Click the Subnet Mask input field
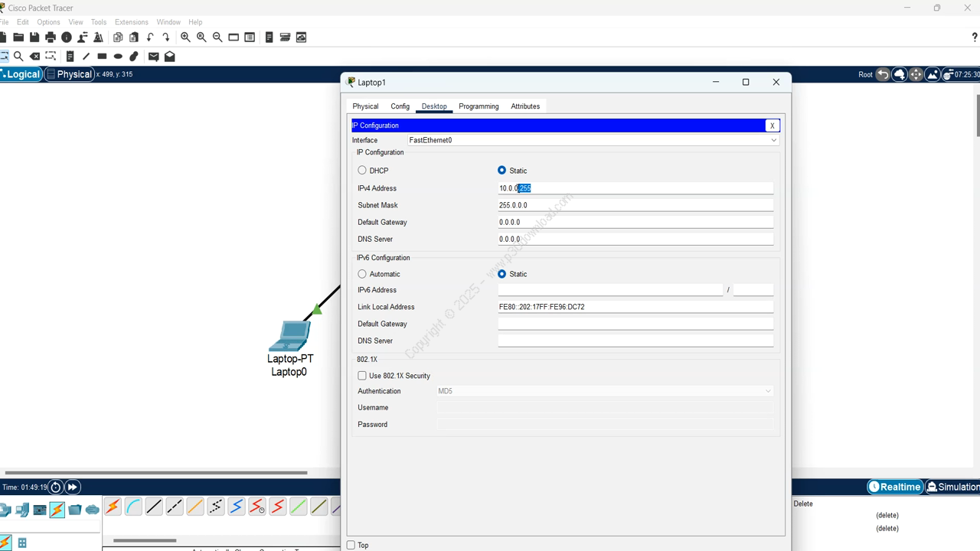980x551 pixels. [x=635, y=205]
